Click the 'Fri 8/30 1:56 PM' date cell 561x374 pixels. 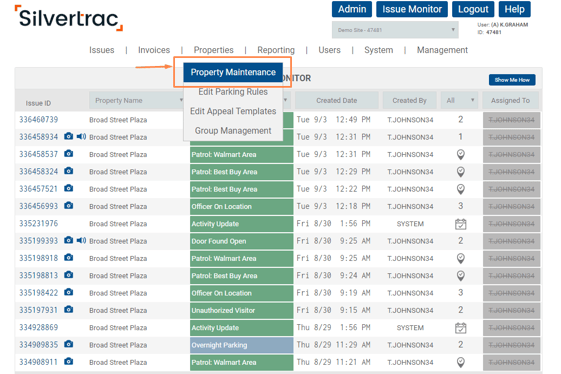(333, 224)
